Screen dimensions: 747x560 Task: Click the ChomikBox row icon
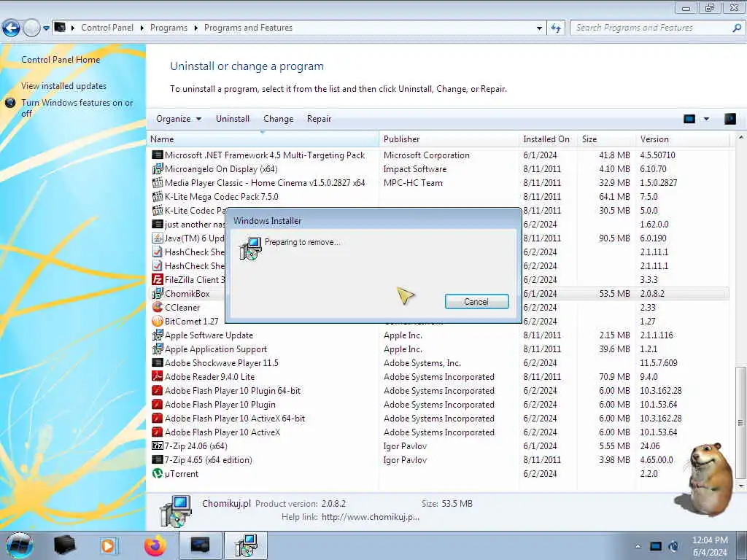[158, 293]
